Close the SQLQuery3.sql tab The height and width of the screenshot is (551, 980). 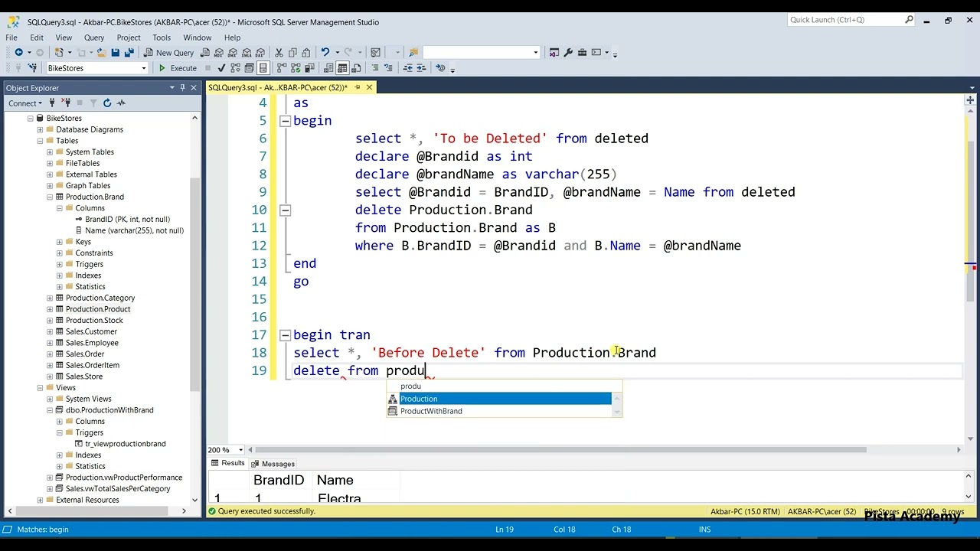[369, 88]
